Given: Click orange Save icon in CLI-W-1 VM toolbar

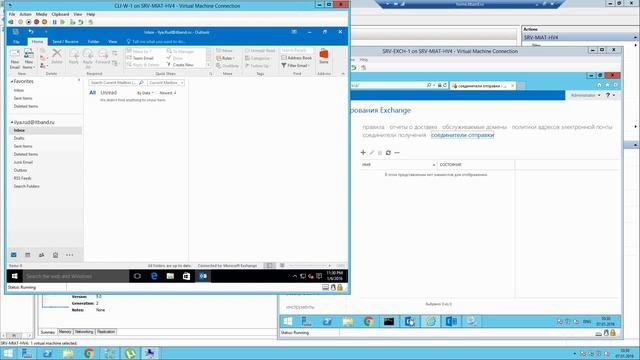Looking at the screenshot, I should pos(44,22).
